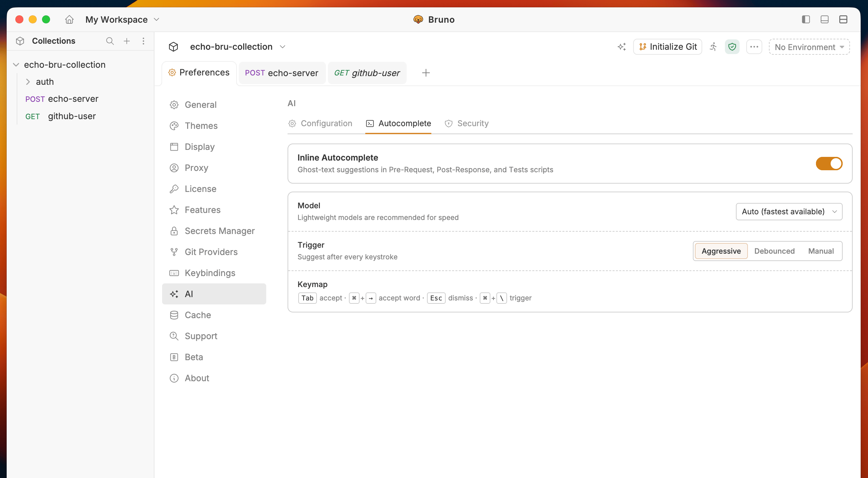Open About preferences section
The height and width of the screenshot is (478, 868).
(x=214, y=378)
